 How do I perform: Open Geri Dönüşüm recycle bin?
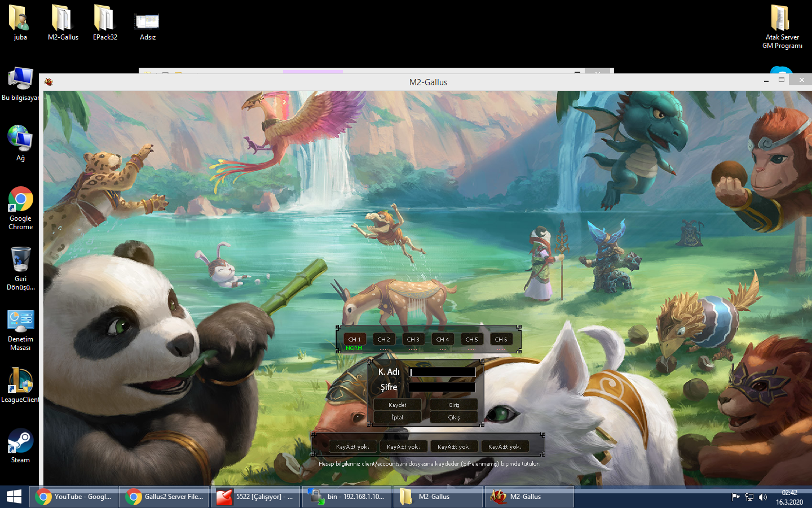click(x=20, y=269)
